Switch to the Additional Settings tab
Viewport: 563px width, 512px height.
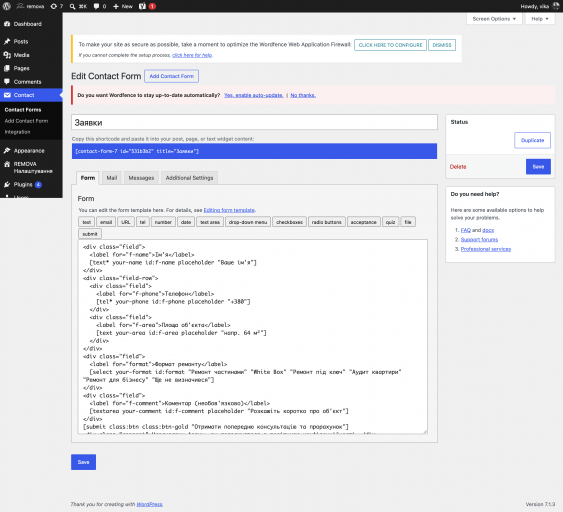point(189,178)
